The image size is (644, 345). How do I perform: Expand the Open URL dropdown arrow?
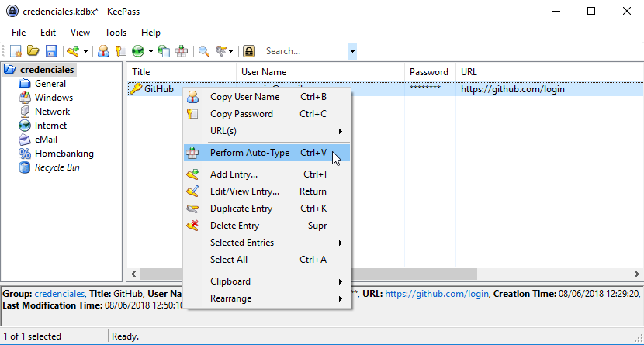click(151, 51)
